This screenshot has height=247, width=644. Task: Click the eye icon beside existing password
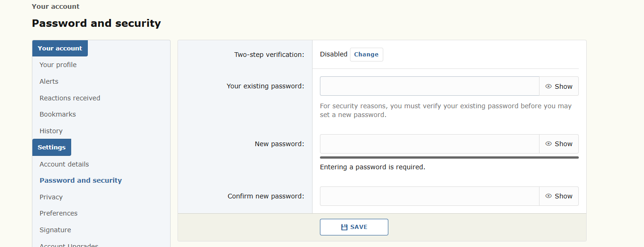click(x=549, y=86)
